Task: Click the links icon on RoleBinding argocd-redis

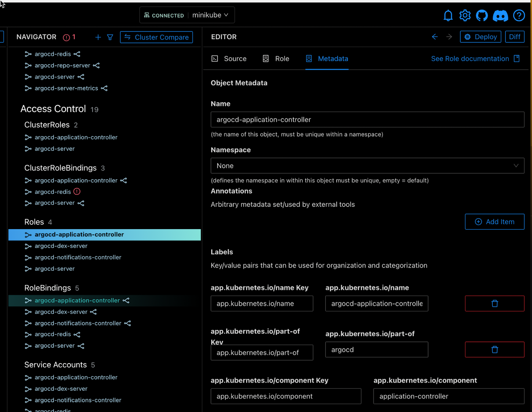Action: [77, 335]
